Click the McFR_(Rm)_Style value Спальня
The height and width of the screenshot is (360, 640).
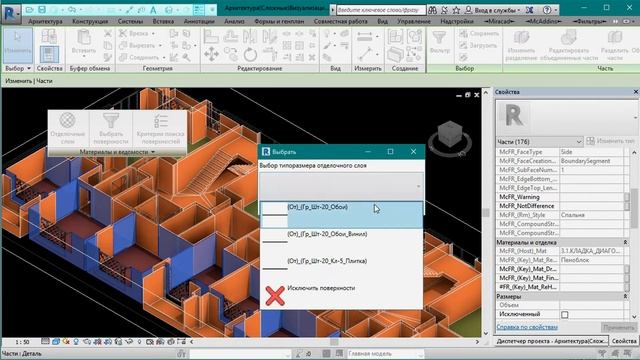591,215
